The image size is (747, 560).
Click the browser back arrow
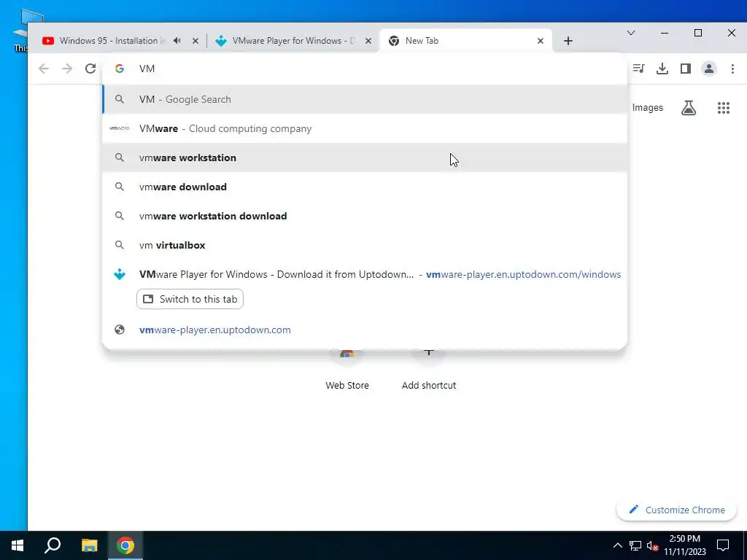44,69
